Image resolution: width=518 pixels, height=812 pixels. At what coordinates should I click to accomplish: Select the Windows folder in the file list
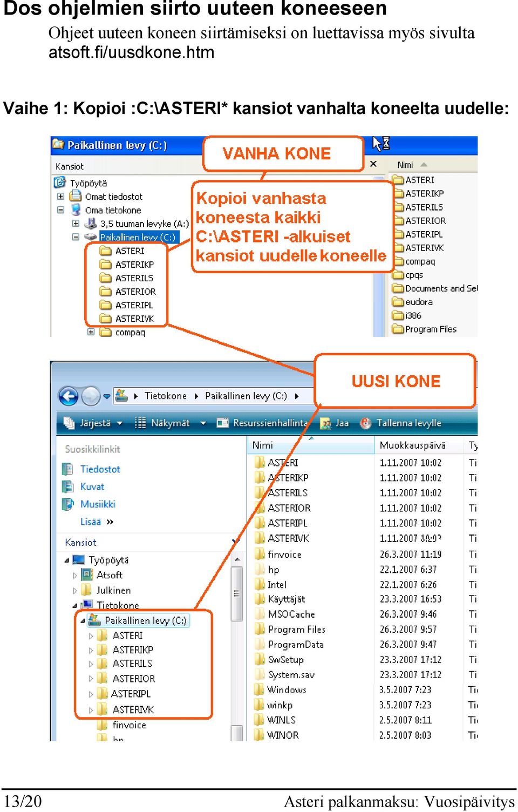coord(287,690)
